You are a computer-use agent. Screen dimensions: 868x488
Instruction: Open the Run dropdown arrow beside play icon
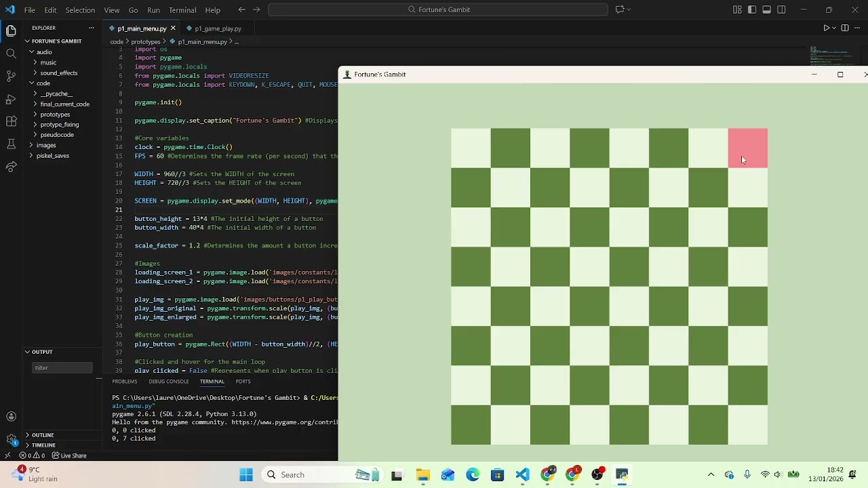coord(833,28)
